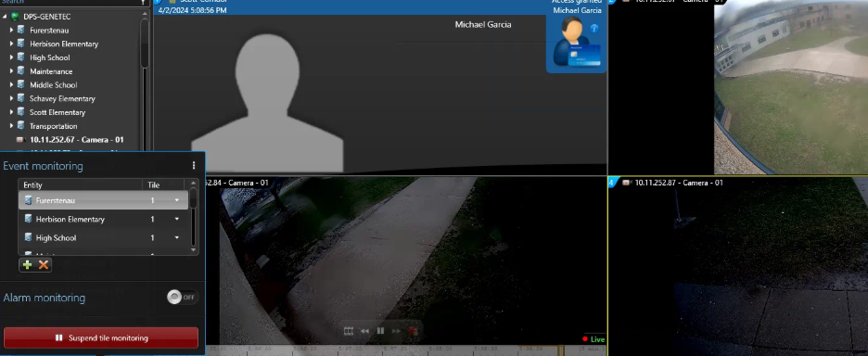The image size is (868, 356).
Task: Select the Maintenance item in the area tree
Action: click(x=51, y=71)
